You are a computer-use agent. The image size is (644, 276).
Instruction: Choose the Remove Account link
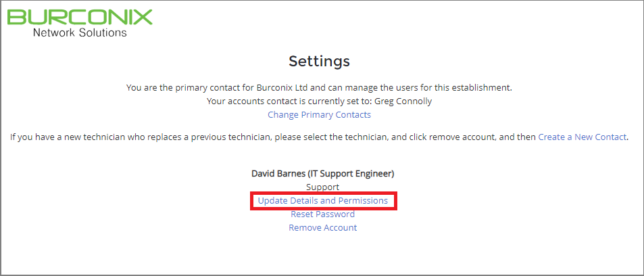(x=323, y=228)
